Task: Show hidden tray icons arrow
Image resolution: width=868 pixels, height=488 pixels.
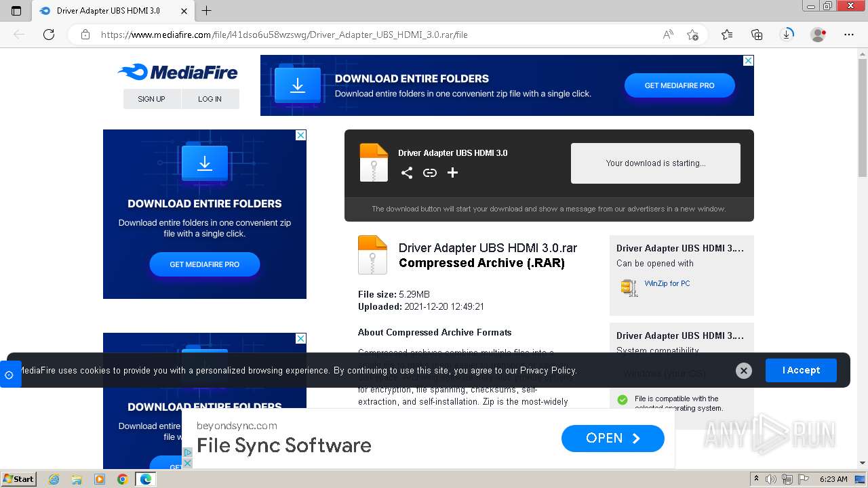Action: [x=756, y=479]
